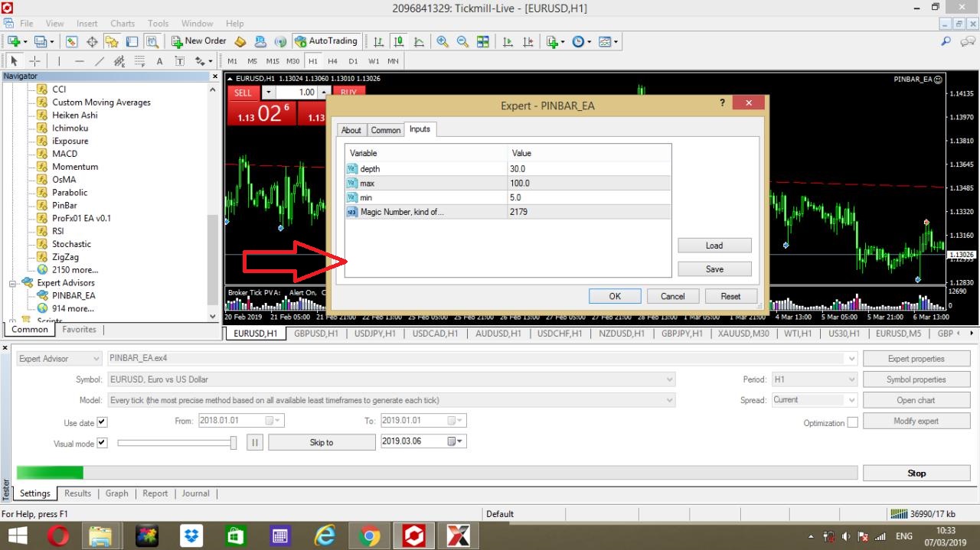Image resolution: width=980 pixels, height=550 pixels.
Task: Toggle the Navigator panel icon
Action: click(112, 41)
